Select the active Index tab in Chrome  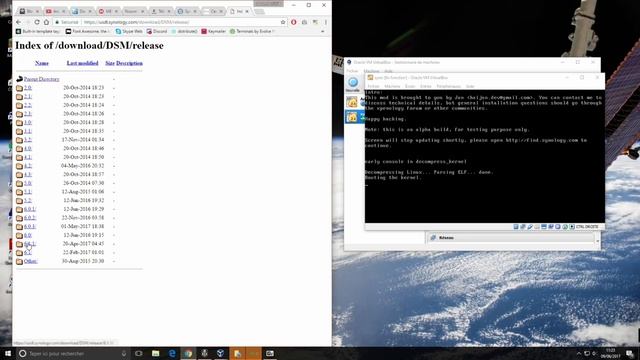(239, 11)
